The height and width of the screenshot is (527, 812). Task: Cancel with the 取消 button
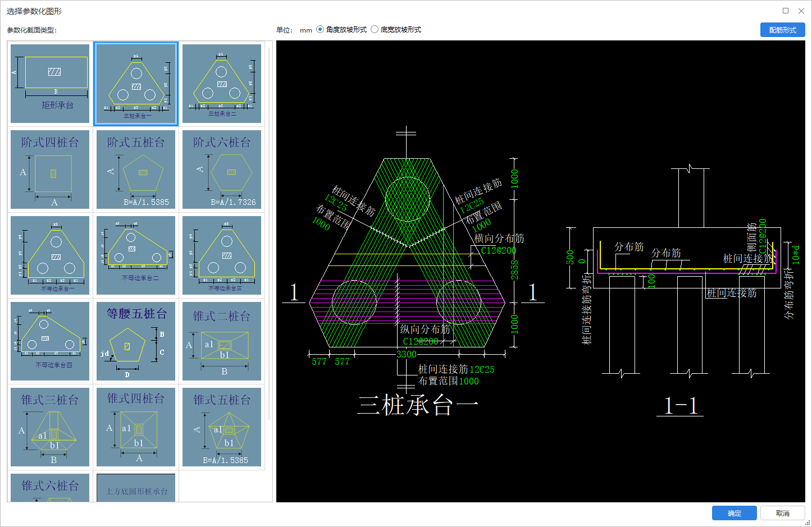coord(782,513)
